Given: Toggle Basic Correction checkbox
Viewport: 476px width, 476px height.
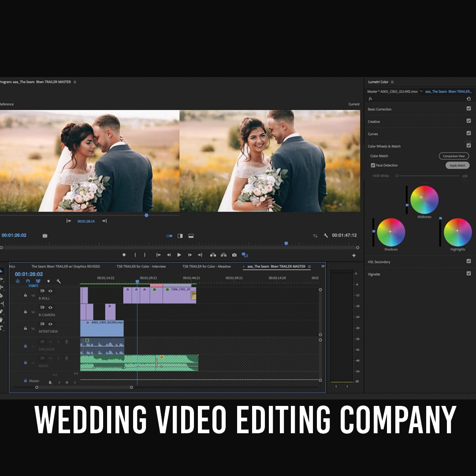Looking at the screenshot, I should [x=469, y=108].
